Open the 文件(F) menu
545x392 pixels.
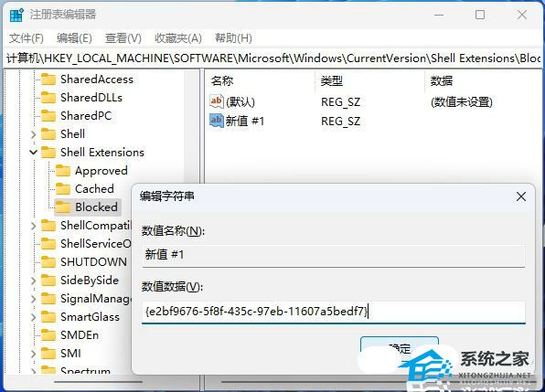(27, 37)
